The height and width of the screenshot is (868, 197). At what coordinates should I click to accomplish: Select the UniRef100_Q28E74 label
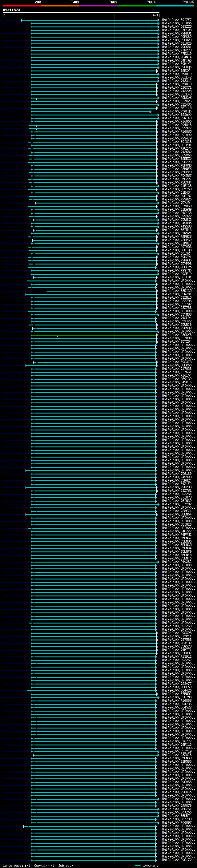177,511
